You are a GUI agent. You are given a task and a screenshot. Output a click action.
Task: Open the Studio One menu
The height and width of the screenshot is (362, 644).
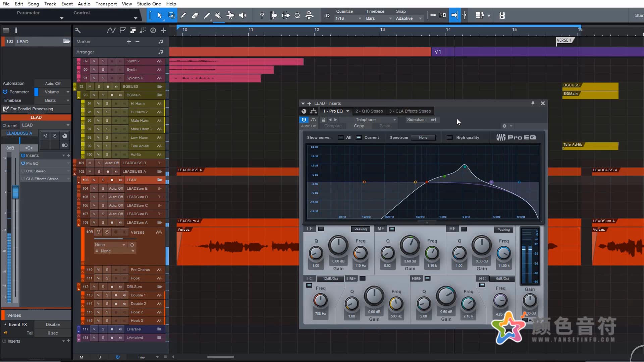coord(149,4)
